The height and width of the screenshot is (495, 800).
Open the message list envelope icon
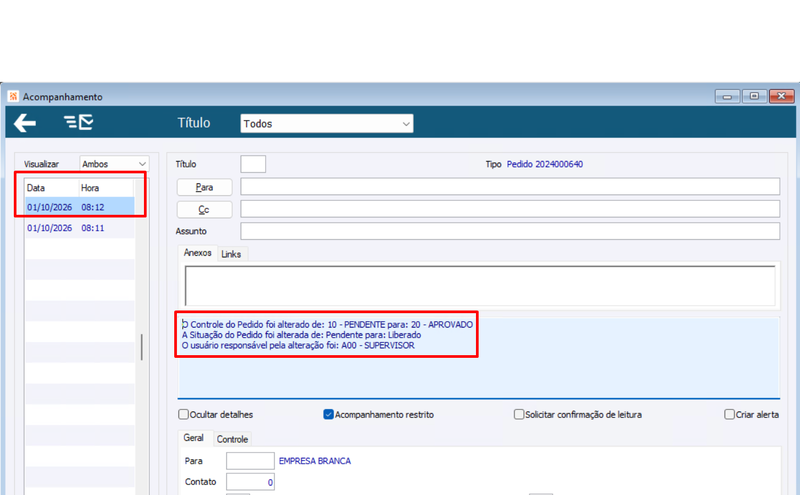point(79,122)
